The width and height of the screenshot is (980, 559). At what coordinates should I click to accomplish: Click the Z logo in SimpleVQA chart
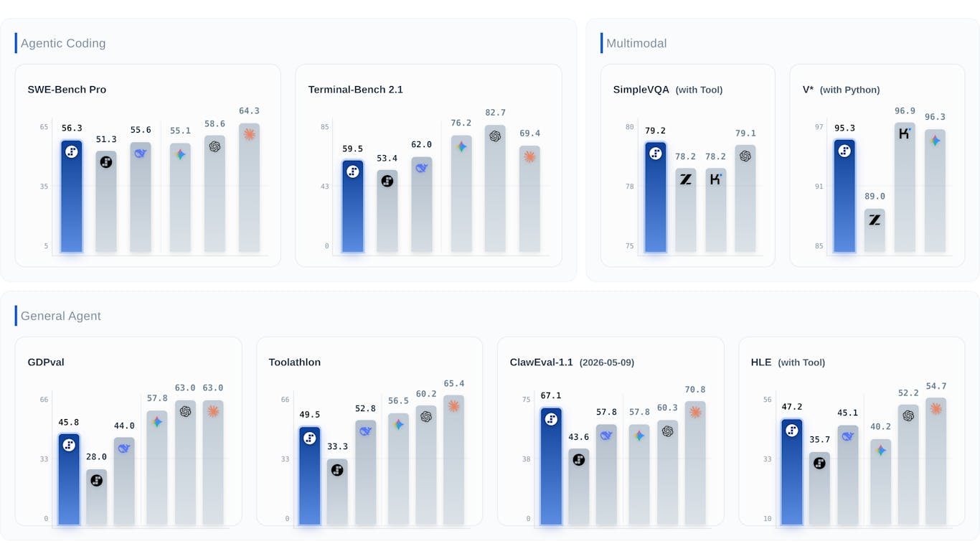[686, 179]
